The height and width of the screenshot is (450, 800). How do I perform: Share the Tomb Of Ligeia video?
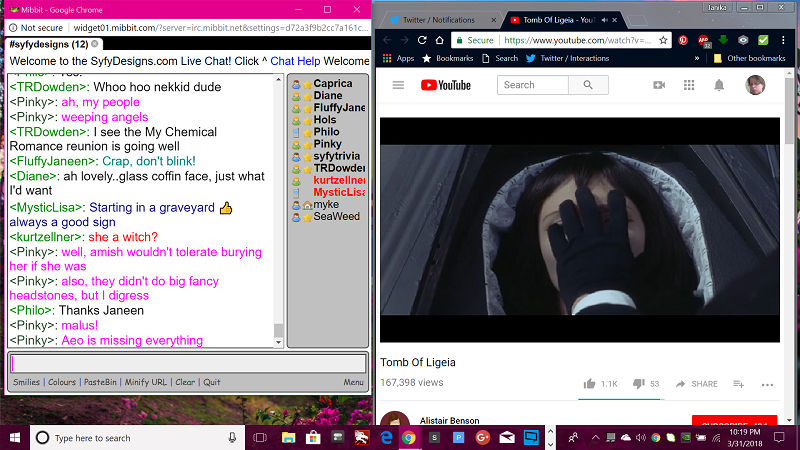coord(696,384)
